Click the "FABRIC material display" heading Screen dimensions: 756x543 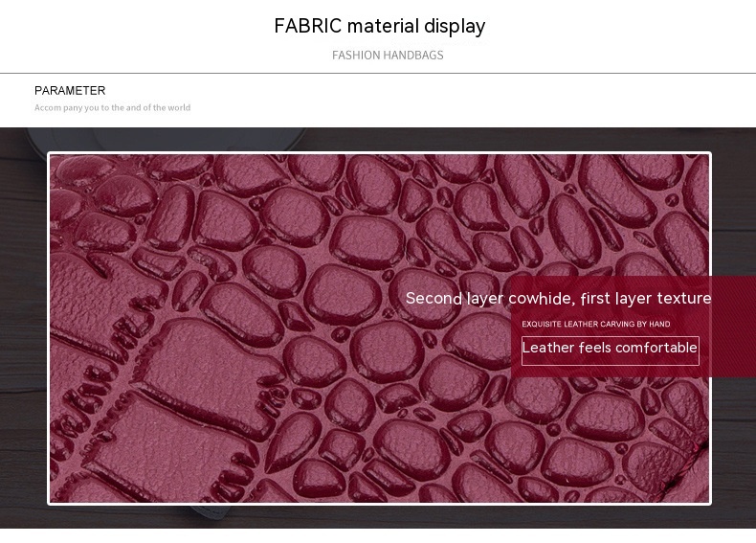pos(379,27)
